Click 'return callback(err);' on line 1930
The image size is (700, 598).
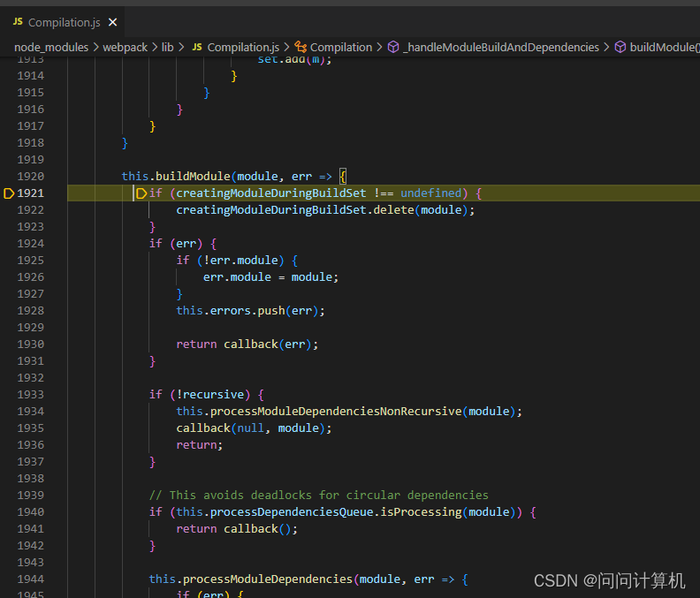pyautogui.click(x=247, y=344)
